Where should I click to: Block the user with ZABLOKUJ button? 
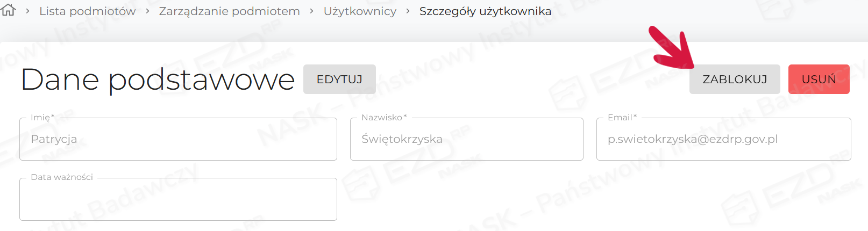(735, 80)
